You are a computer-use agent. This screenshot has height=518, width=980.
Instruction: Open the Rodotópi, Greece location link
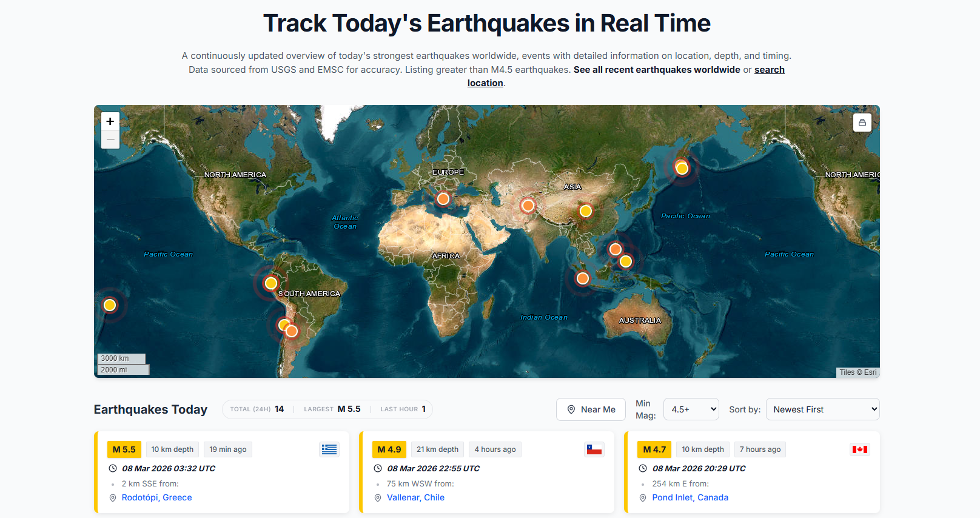156,497
